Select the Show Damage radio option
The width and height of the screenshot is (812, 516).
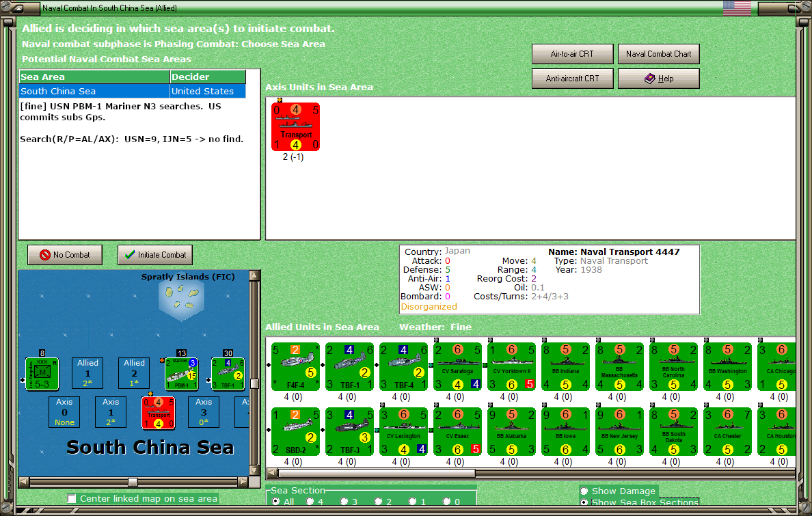(584, 491)
